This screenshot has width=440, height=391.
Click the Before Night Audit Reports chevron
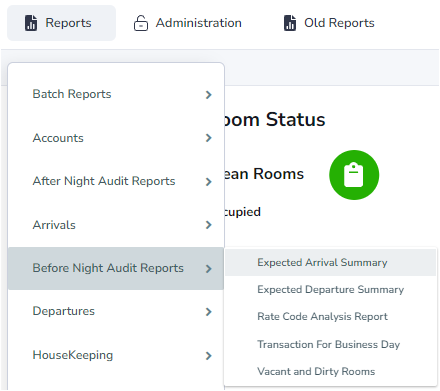click(209, 269)
